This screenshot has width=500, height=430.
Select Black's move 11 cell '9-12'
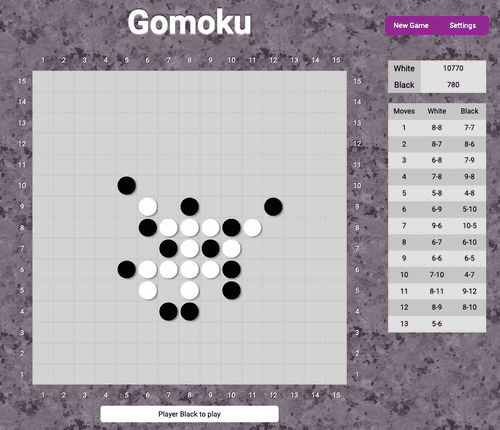(469, 291)
